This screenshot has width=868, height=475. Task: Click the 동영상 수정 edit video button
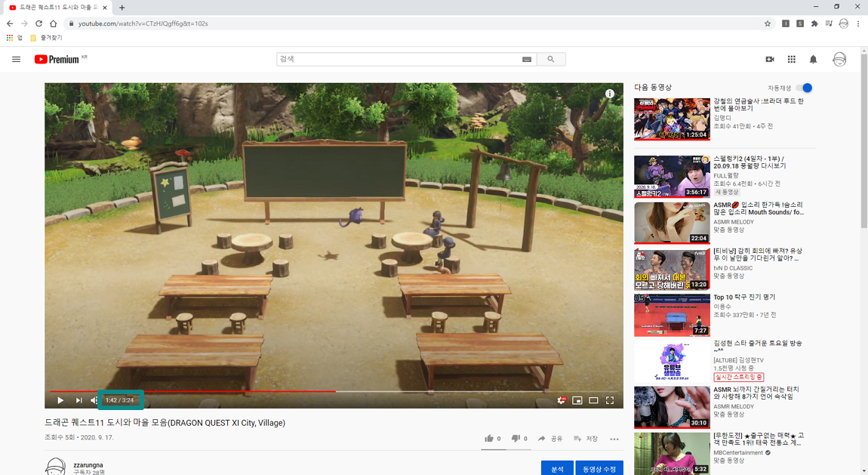click(599, 469)
